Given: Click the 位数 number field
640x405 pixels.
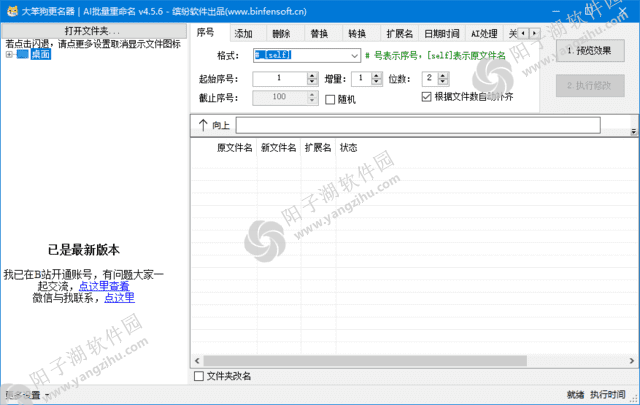Looking at the screenshot, I should 430,78.
